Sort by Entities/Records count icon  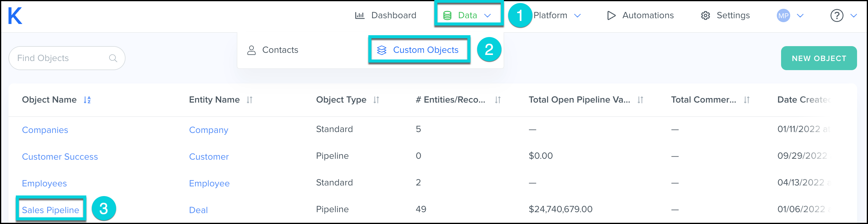pyautogui.click(x=498, y=100)
